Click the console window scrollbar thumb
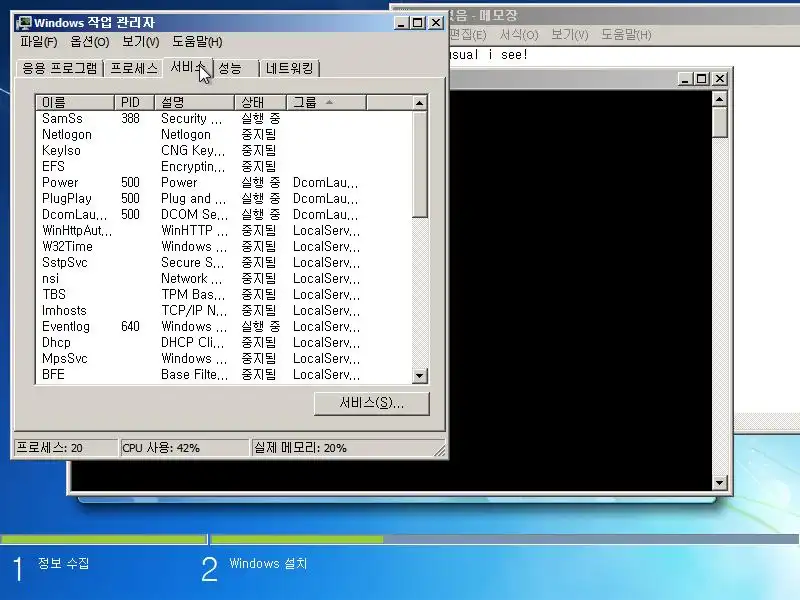Viewport: 800px width, 600px height. coord(719,122)
